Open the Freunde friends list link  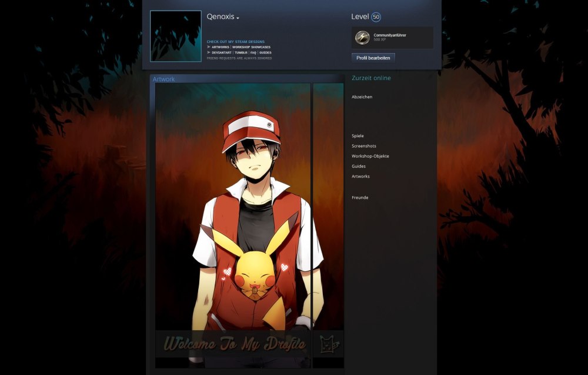(360, 197)
